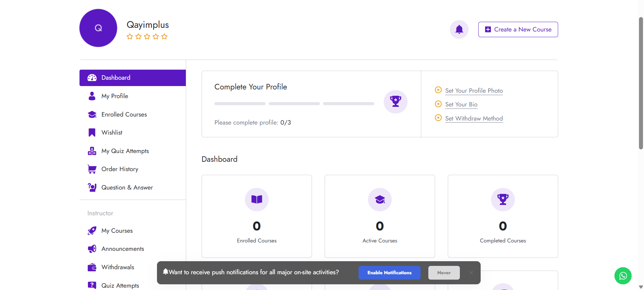Click the Completed Courses trophy icon
The width and height of the screenshot is (644, 290).
tap(502, 200)
